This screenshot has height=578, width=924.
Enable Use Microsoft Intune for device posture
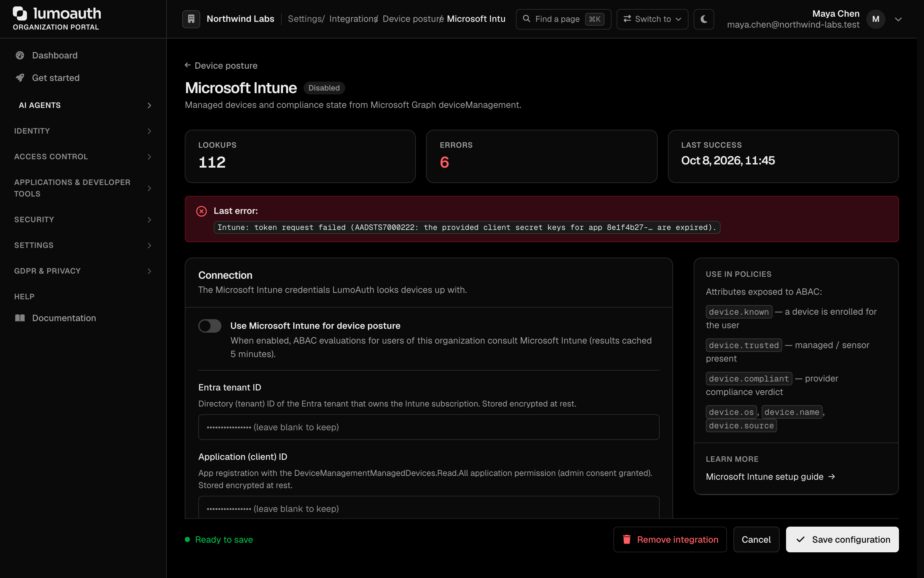click(x=210, y=326)
